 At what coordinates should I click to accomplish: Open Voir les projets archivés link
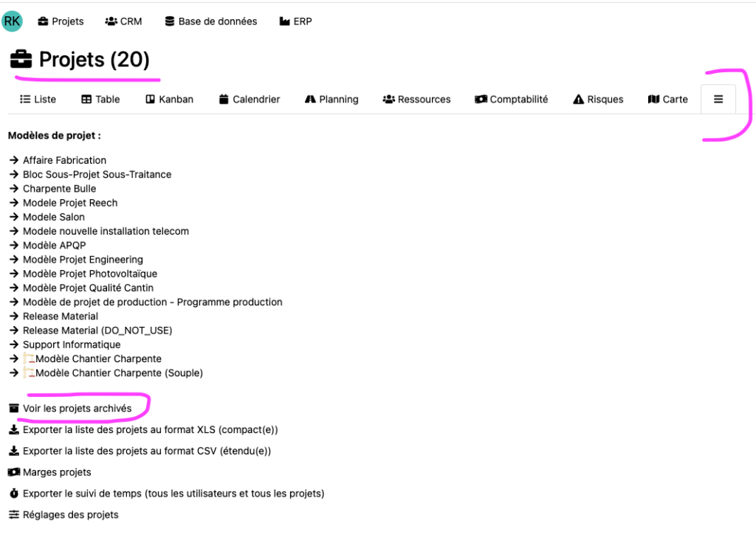point(77,409)
